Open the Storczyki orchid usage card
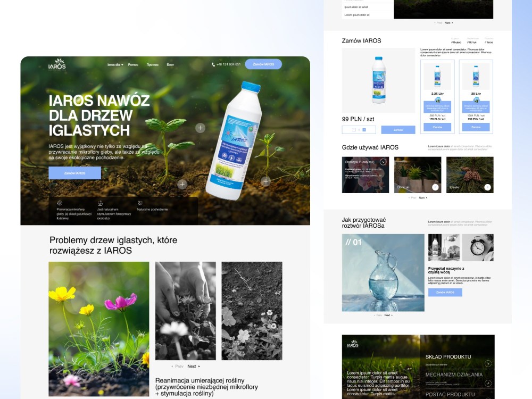The image size is (532, 399). [365, 174]
